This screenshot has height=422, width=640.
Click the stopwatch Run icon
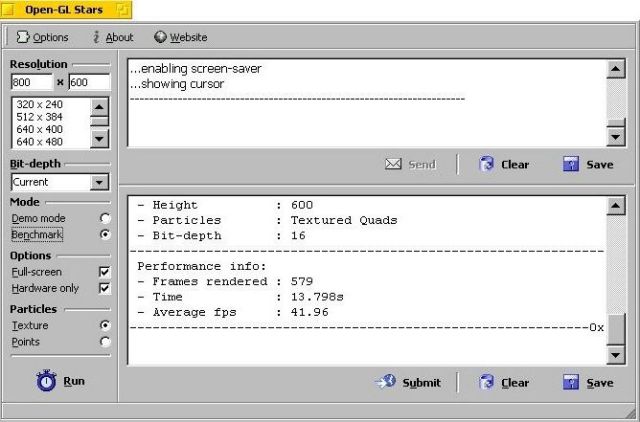tap(46, 381)
